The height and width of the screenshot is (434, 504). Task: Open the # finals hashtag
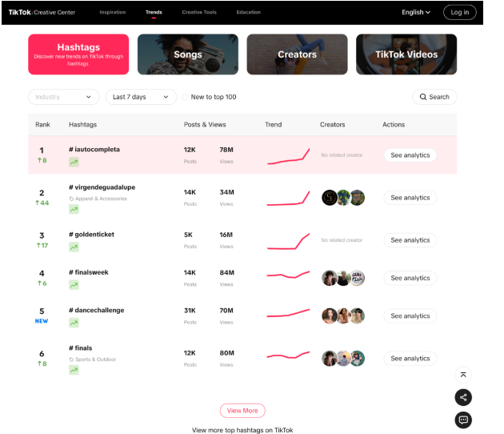[80, 348]
